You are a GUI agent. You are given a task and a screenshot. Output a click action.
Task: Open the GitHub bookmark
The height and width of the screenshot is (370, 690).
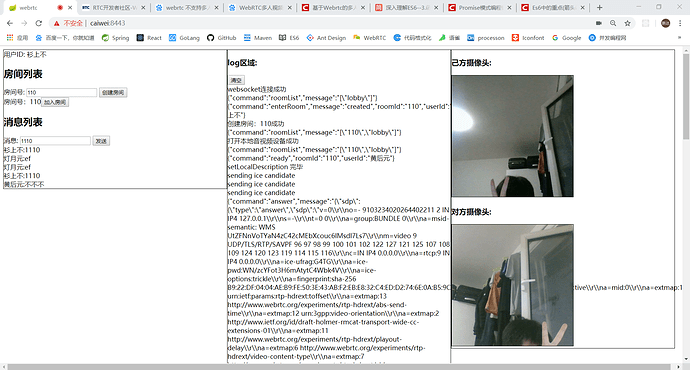pos(222,38)
